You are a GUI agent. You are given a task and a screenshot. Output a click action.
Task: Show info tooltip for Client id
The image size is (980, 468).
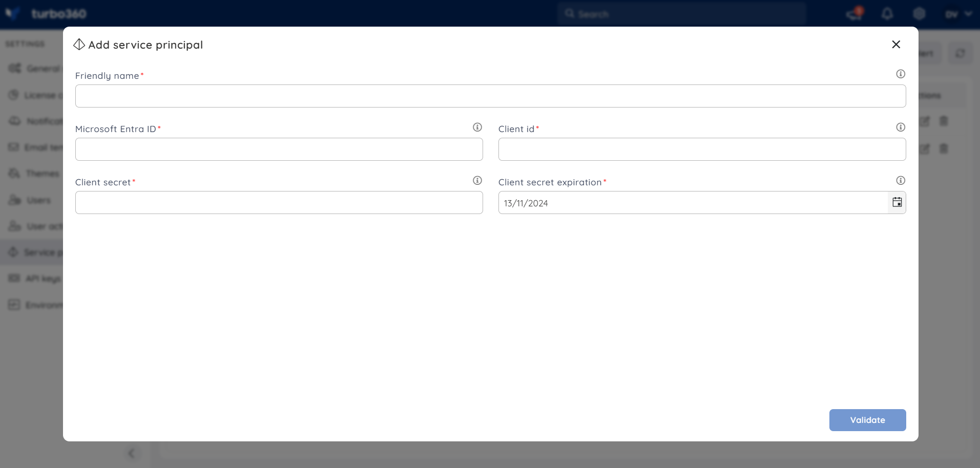point(900,127)
